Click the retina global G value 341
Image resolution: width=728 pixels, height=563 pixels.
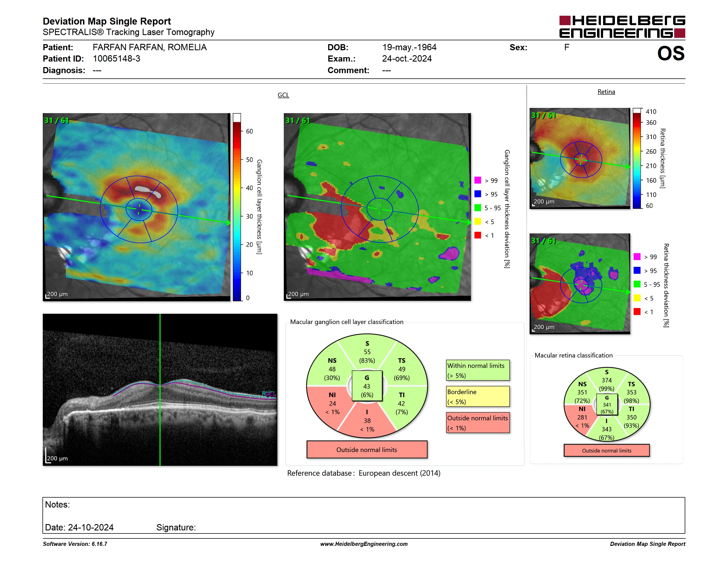(607, 405)
